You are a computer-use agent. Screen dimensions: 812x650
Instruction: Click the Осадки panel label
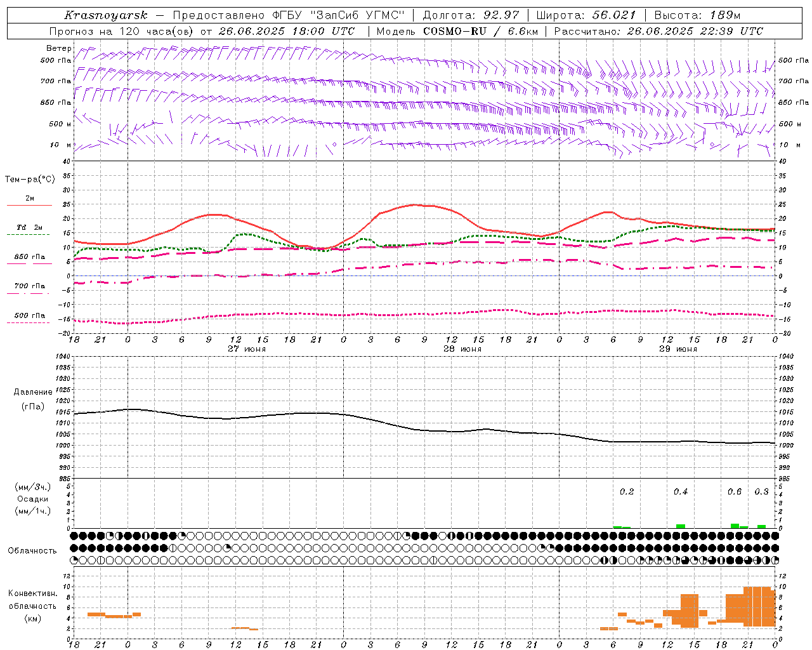pyautogui.click(x=33, y=499)
